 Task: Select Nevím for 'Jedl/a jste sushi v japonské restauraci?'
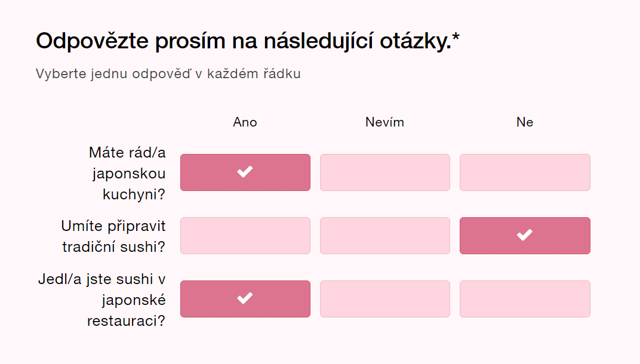(x=385, y=299)
